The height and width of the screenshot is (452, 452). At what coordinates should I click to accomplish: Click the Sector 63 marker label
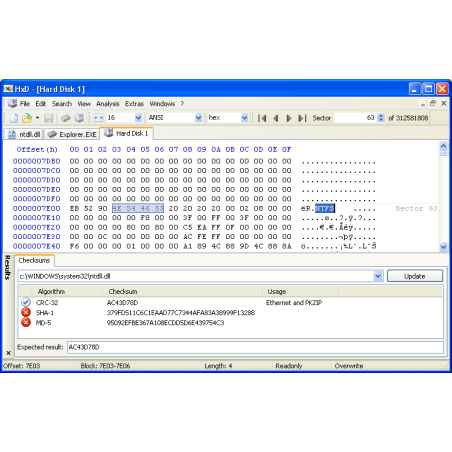(x=416, y=208)
